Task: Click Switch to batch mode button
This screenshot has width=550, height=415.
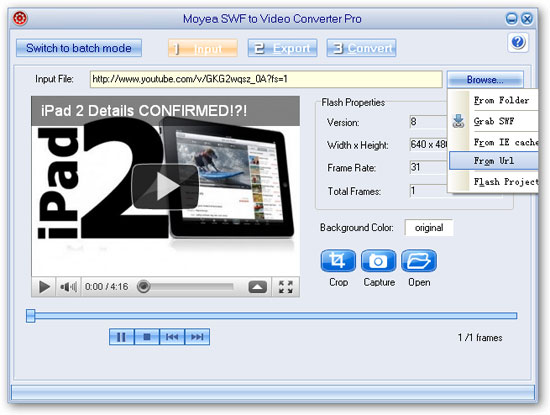Action: (79, 48)
